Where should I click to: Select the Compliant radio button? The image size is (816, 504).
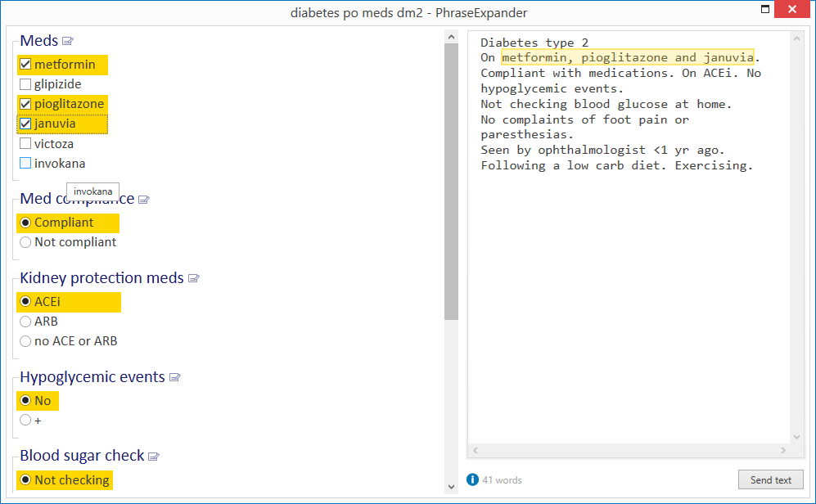[x=25, y=223]
